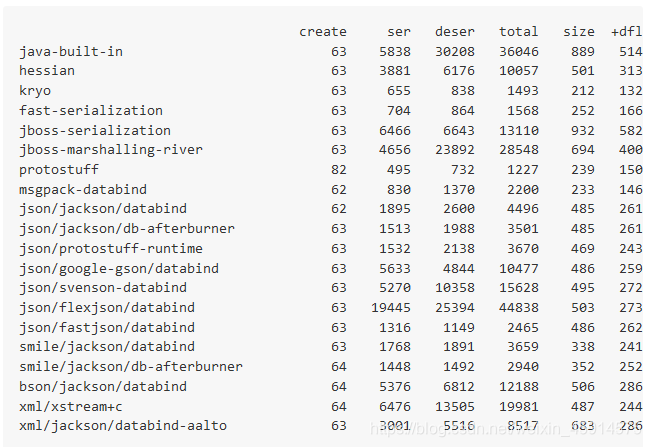Click the 'create' column header
651x447 pixels.
tap(323, 32)
